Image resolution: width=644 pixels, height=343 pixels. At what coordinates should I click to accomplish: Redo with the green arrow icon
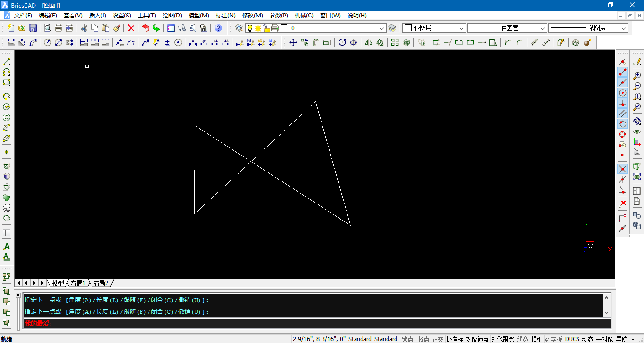point(157,28)
